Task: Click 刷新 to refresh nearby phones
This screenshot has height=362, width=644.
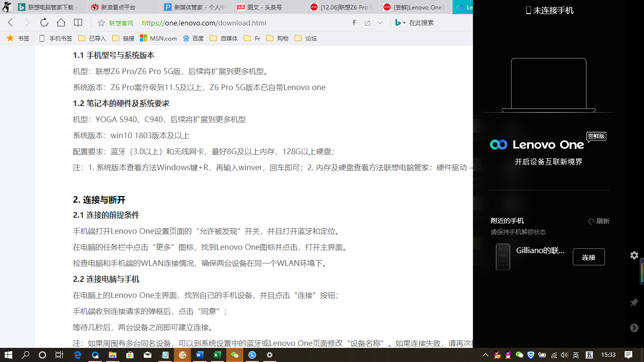Action: pos(599,221)
